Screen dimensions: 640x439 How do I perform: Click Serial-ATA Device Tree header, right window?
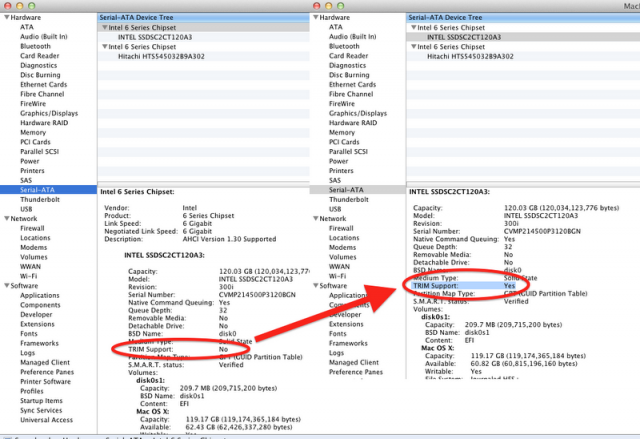tap(523, 17)
